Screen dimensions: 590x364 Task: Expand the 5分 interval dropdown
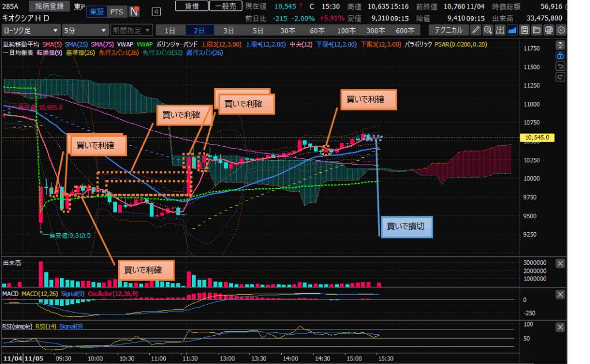coord(85,30)
